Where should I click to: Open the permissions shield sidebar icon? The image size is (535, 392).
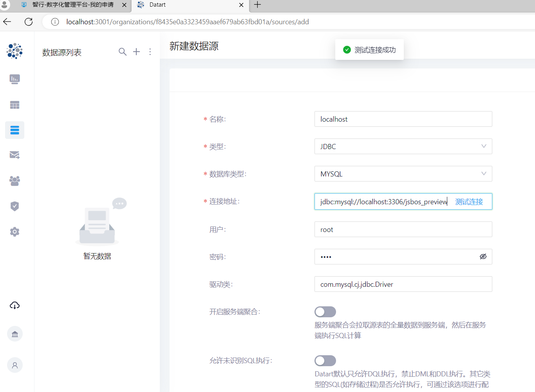[14, 206]
